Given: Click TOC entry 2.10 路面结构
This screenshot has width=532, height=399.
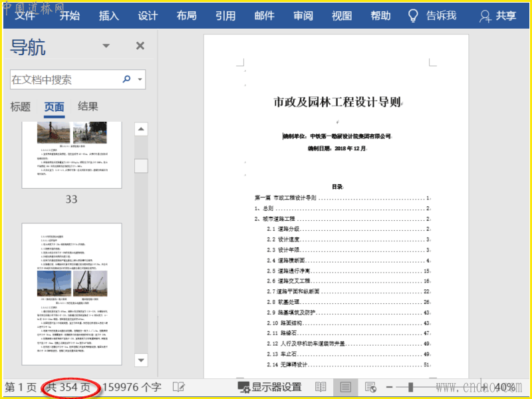Looking at the screenshot, I should point(348,323).
